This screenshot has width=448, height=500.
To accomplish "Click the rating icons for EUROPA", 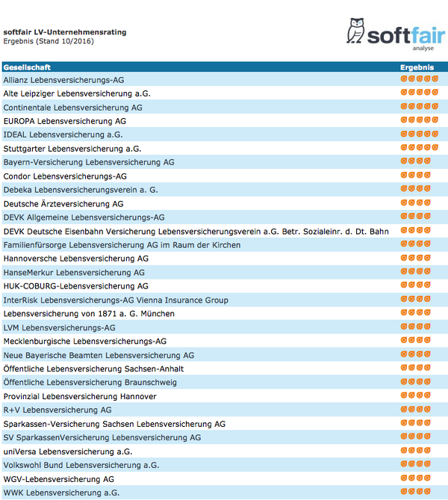I will tap(420, 120).
